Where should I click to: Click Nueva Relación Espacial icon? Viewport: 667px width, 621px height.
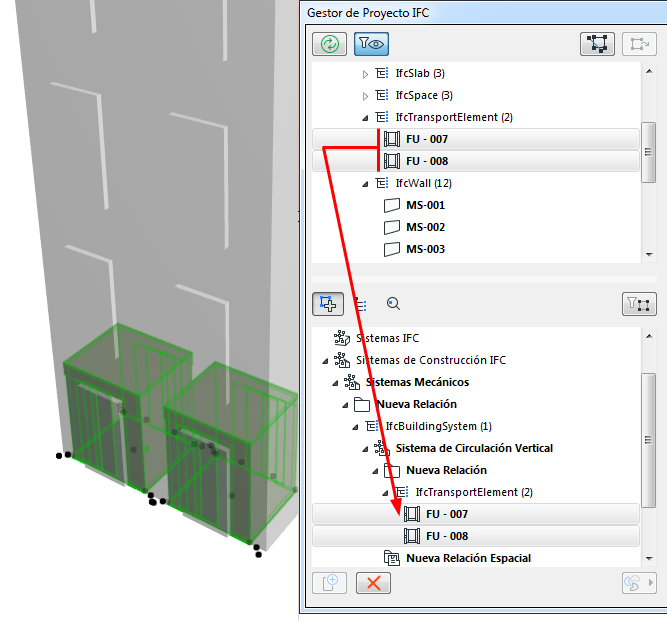(392, 558)
